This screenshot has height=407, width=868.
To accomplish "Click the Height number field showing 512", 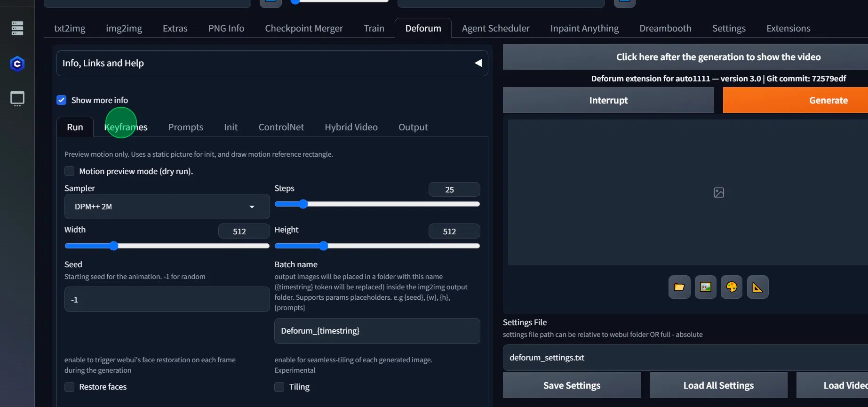I will (x=454, y=231).
